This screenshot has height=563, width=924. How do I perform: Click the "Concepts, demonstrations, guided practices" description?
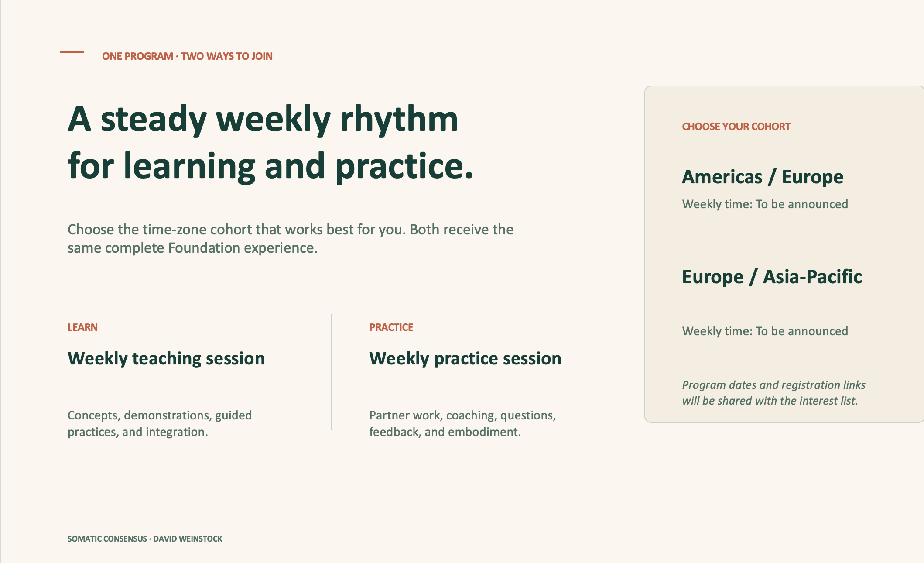(160, 423)
